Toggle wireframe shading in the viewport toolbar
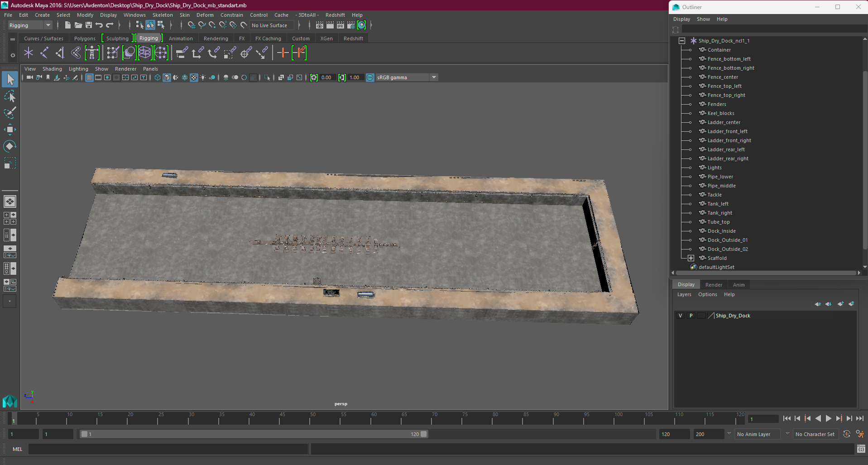The image size is (868, 465). pyautogui.click(x=158, y=77)
